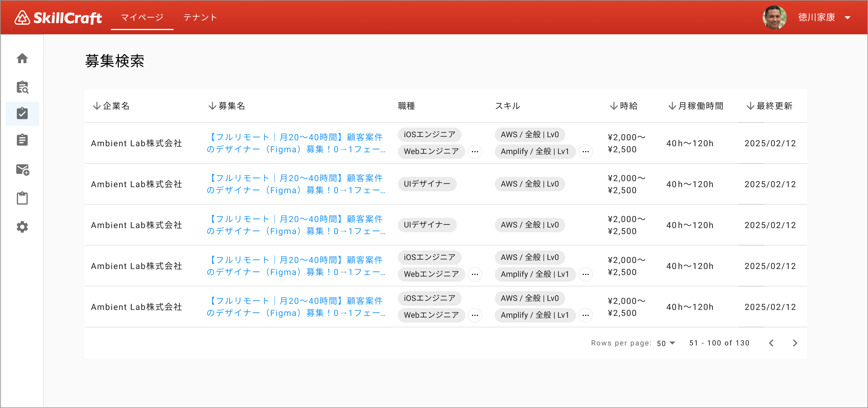The height and width of the screenshot is (408, 868).
Task: Sort by 最終更新 column
Action: (769, 106)
